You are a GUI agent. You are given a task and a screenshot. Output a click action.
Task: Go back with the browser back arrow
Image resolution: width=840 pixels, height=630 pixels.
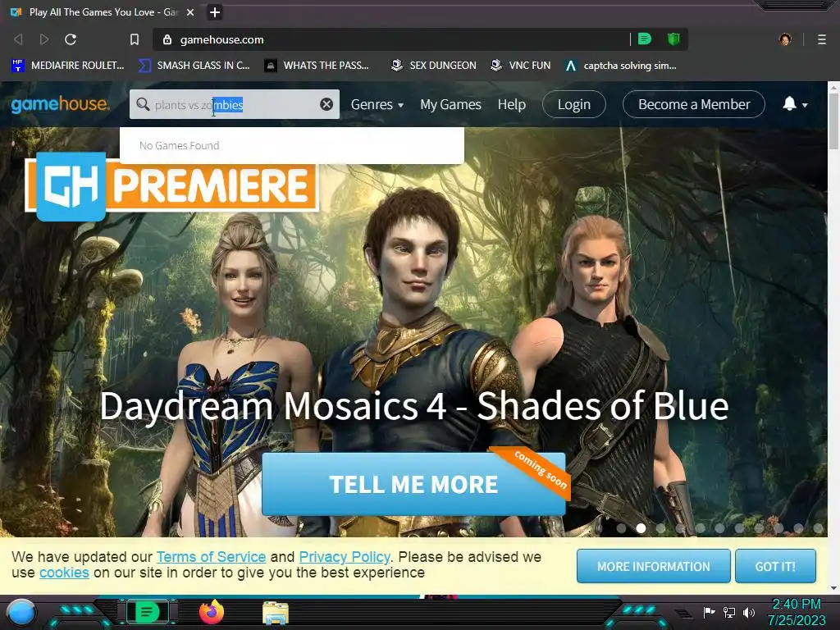click(18, 39)
